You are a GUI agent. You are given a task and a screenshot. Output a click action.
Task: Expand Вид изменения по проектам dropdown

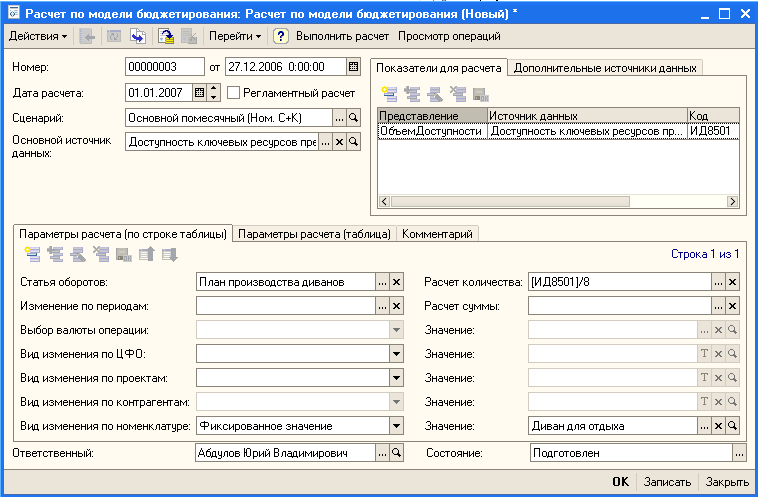pos(396,378)
